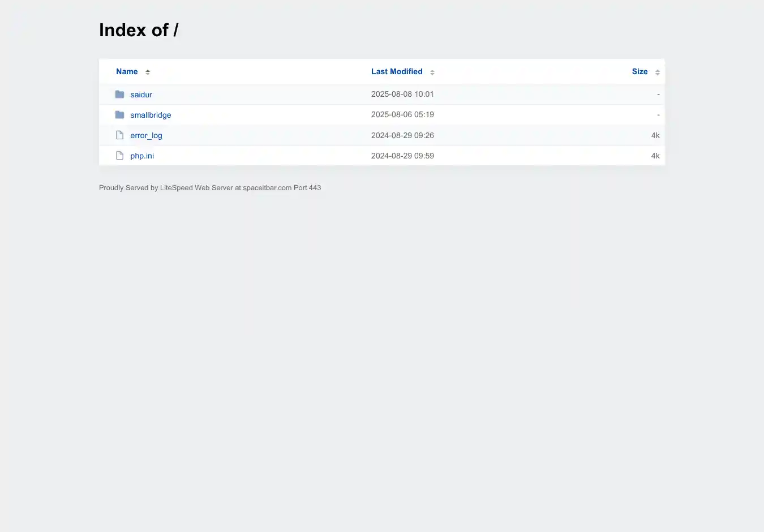
Task: Click the file icon beside php.ini
Action: coord(119,156)
